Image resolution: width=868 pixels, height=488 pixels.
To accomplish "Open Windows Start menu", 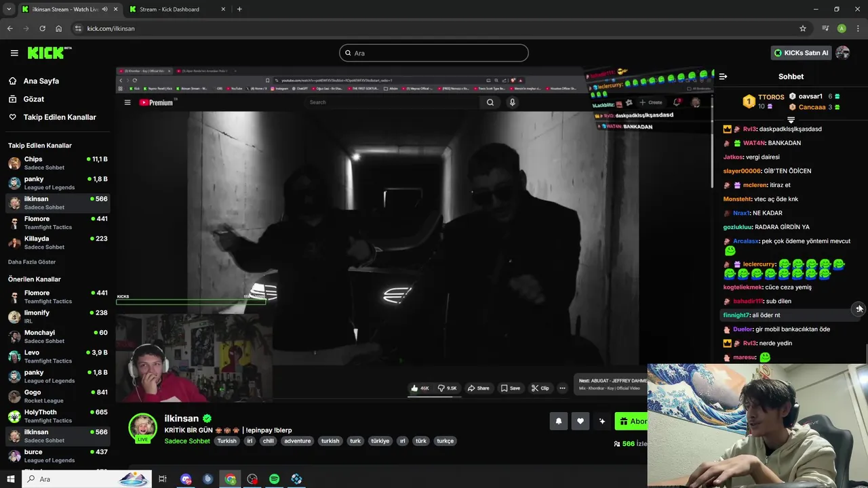I will [10, 479].
